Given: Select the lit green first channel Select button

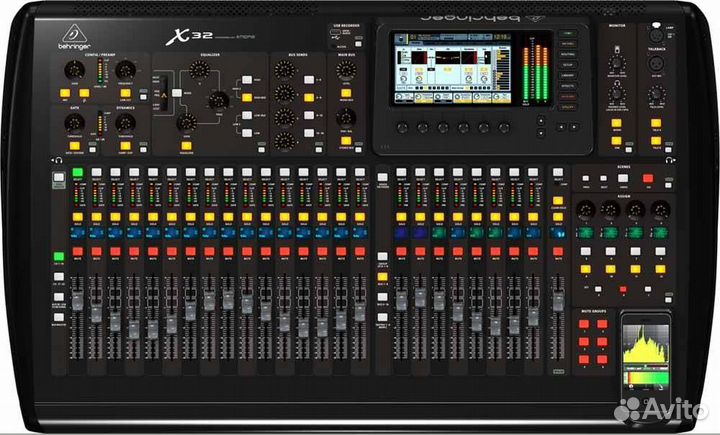Looking at the screenshot, I should click(x=78, y=172).
